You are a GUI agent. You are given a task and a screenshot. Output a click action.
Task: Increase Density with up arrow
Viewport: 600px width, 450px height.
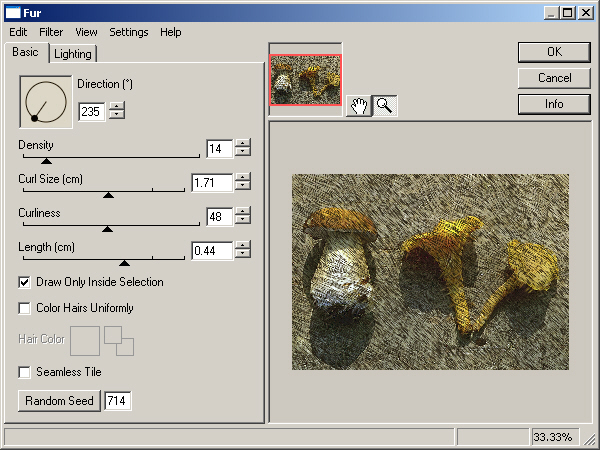coord(243,143)
